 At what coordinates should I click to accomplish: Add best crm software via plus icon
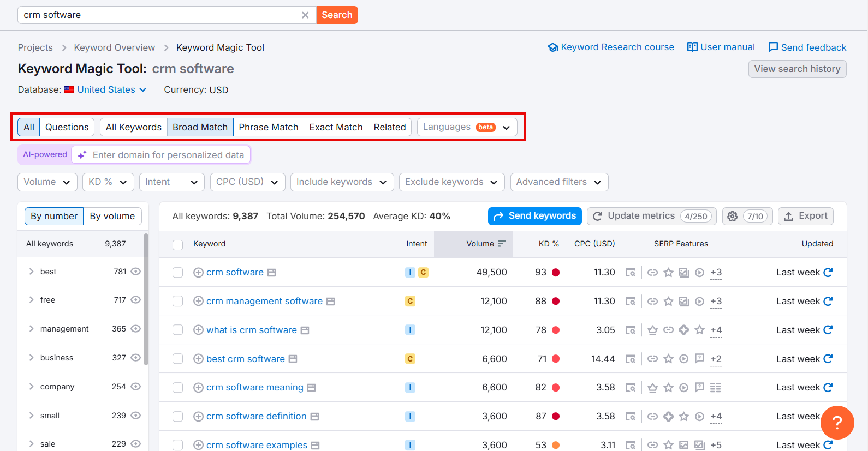click(x=198, y=359)
